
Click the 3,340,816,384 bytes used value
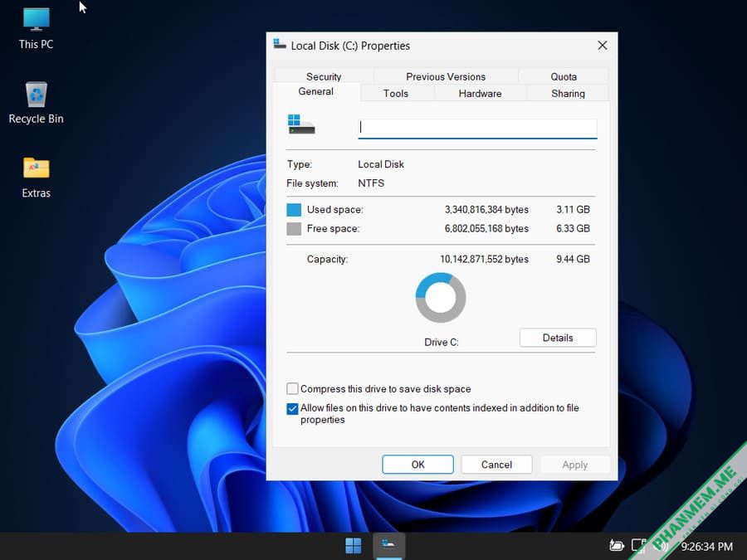click(486, 210)
